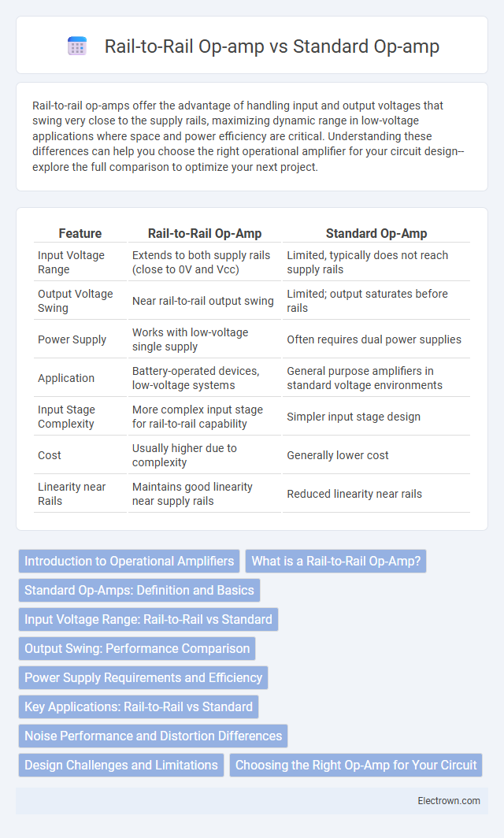Select Choosing the Right Op-Amp for Your Circuit

[x=356, y=765]
